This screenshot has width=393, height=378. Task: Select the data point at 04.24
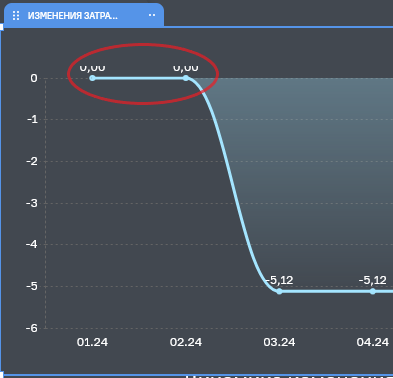point(373,291)
